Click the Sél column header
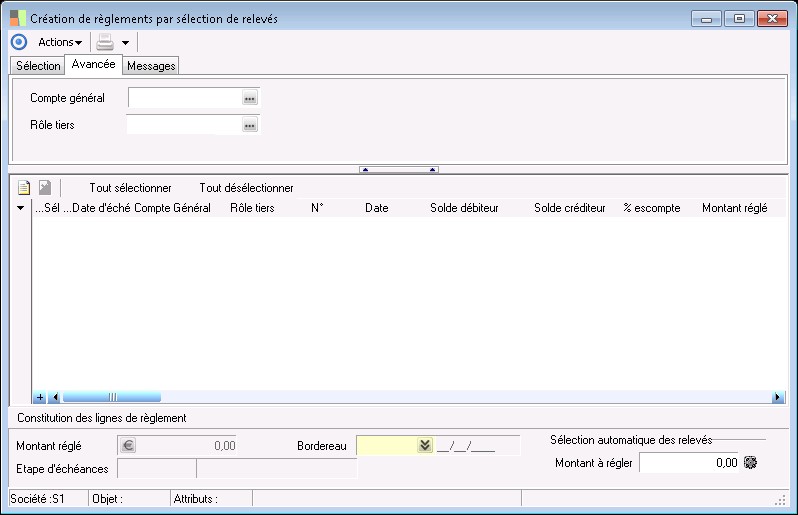This screenshot has width=798, height=515. click(x=47, y=208)
